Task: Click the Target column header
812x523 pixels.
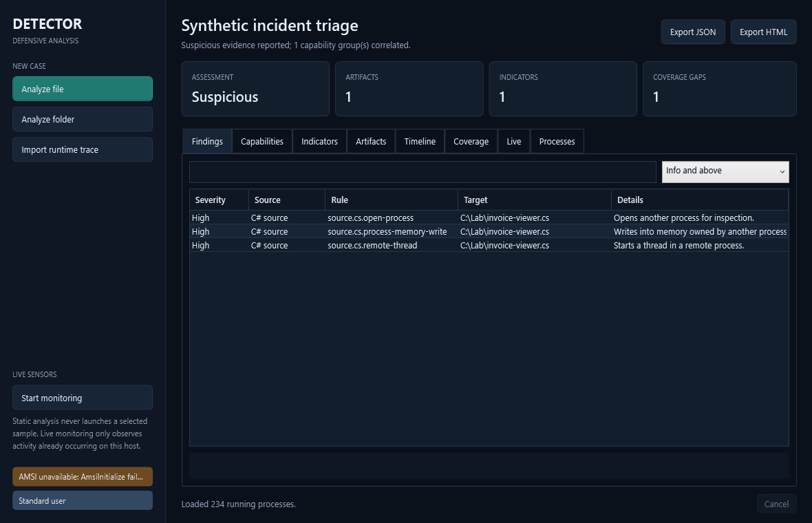Action: pos(535,200)
